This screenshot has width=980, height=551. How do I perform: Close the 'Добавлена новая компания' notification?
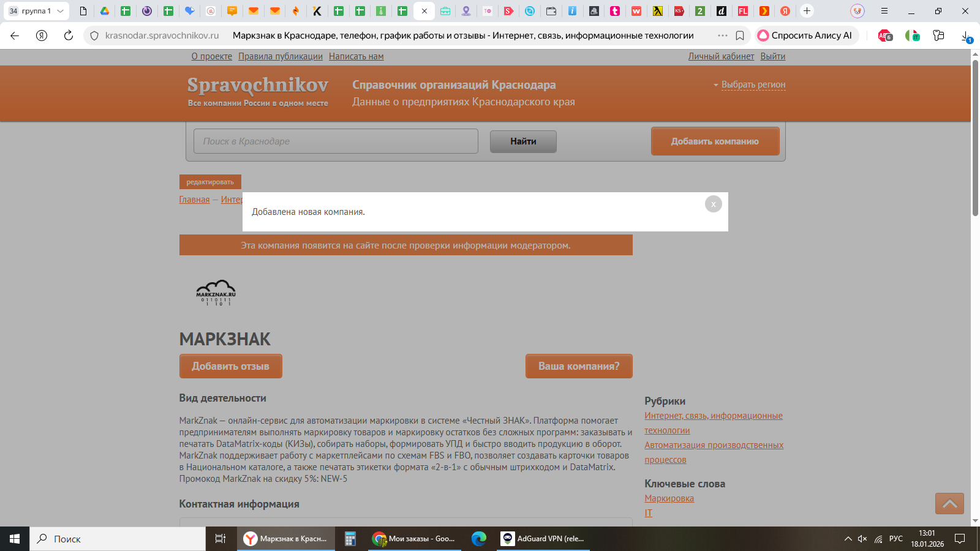714,204
